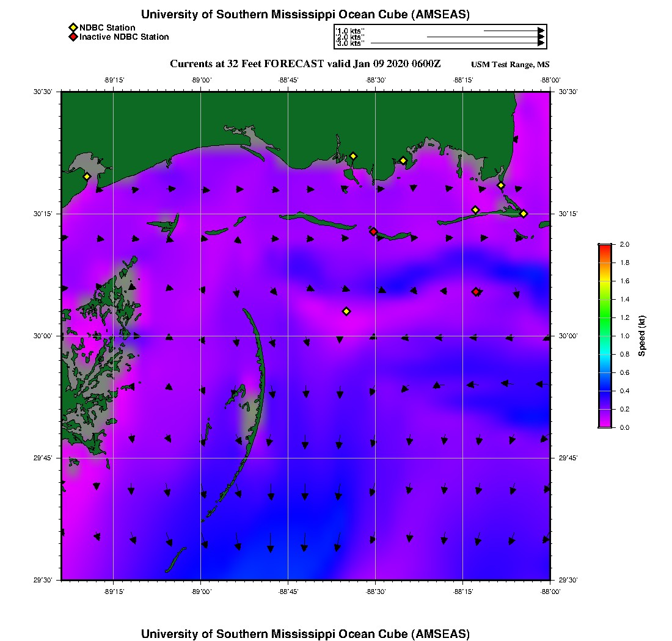Click the forecast valid time heading
Image resolution: width=672 pixels, height=641 pixels.
(305, 63)
